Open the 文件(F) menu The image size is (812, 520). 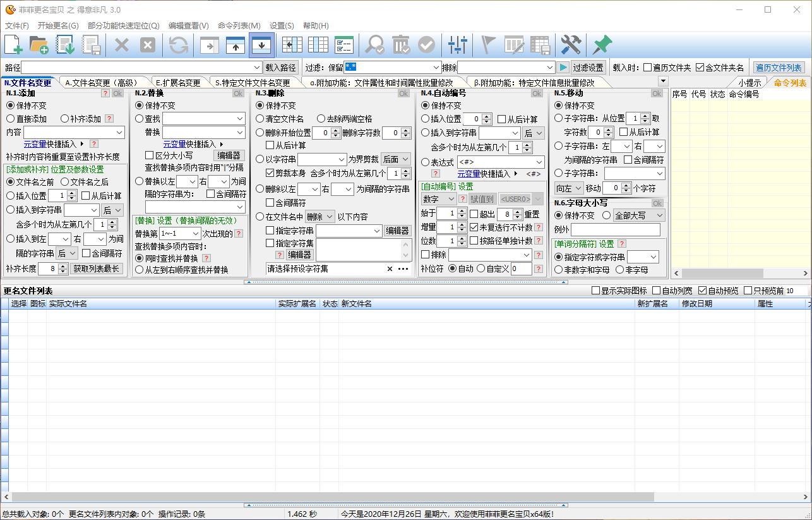point(17,26)
